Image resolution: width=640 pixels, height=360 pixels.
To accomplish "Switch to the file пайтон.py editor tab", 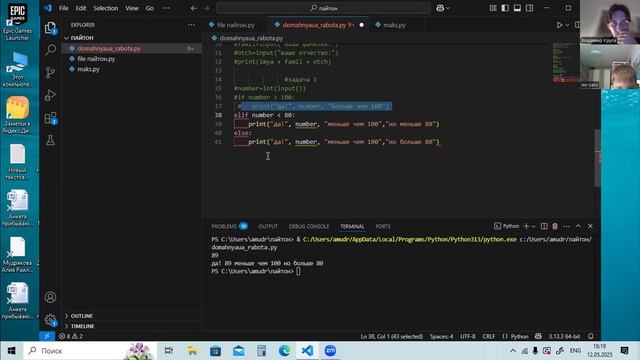I will point(235,25).
